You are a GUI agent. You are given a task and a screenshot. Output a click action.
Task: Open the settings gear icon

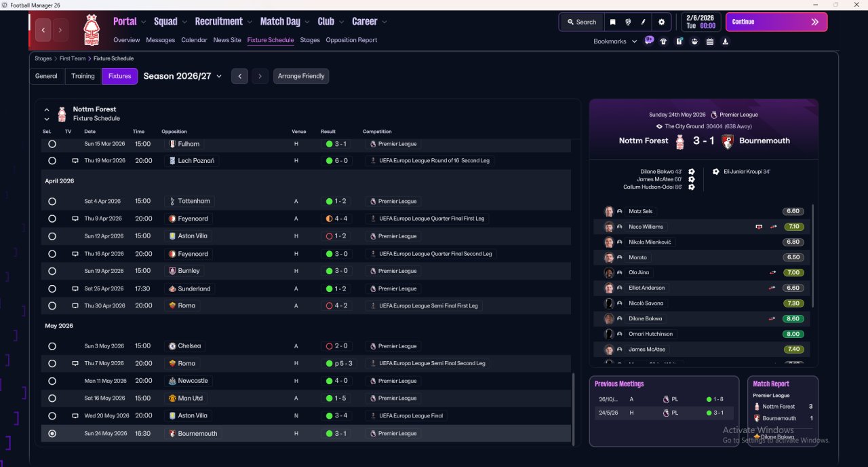[662, 22]
